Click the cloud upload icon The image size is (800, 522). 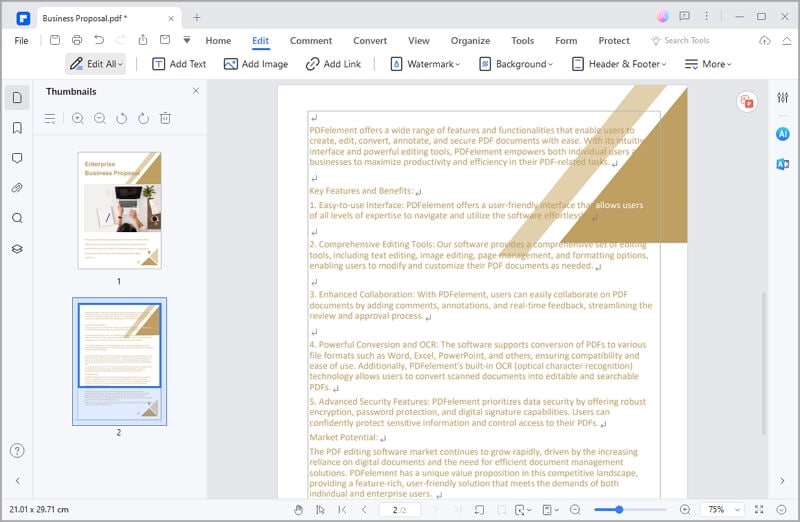click(764, 40)
